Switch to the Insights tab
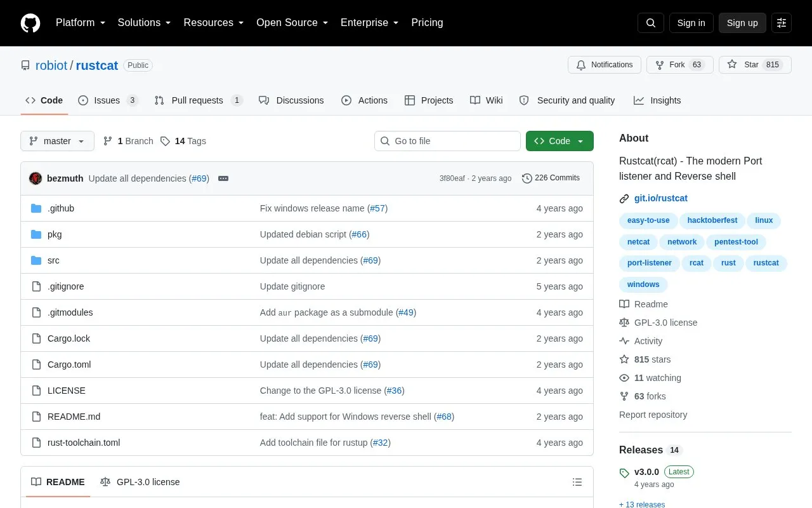Image resolution: width=812 pixels, height=508 pixels. click(x=657, y=100)
